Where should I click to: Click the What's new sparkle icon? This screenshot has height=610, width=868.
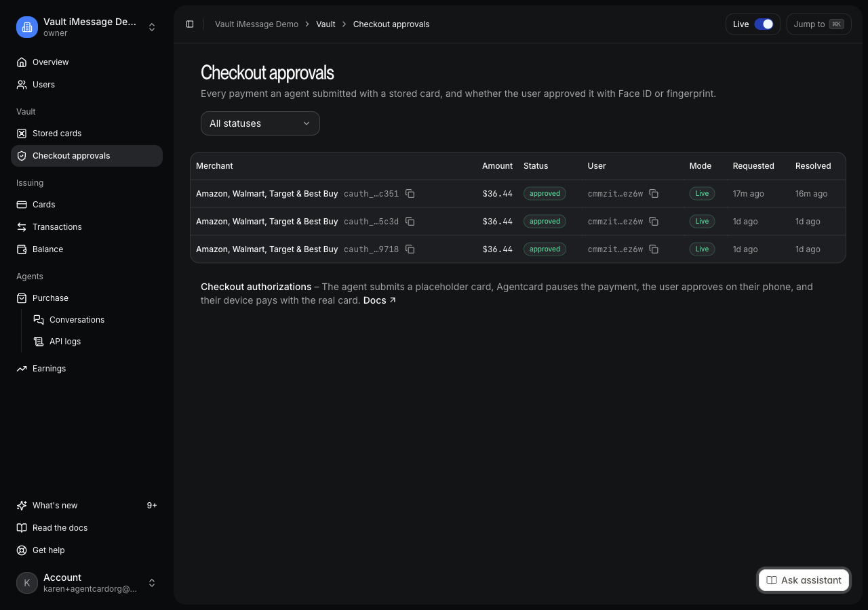22,506
